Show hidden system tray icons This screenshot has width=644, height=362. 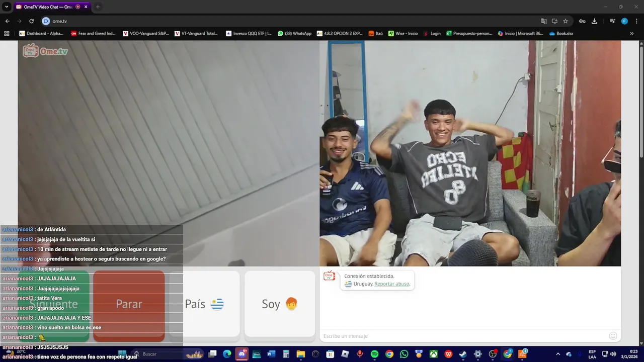[x=558, y=354]
